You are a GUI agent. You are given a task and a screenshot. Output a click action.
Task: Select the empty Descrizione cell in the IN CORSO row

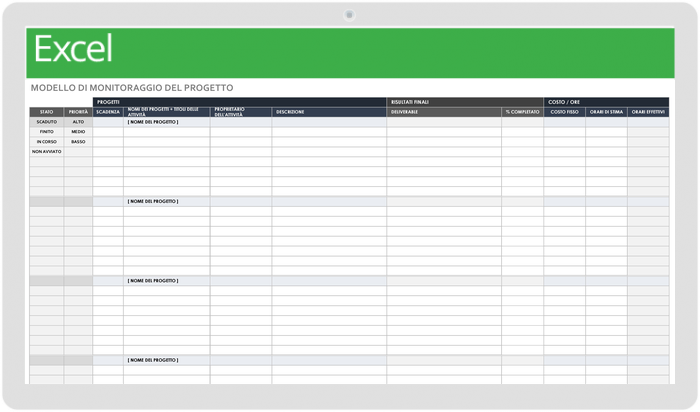[x=329, y=141]
